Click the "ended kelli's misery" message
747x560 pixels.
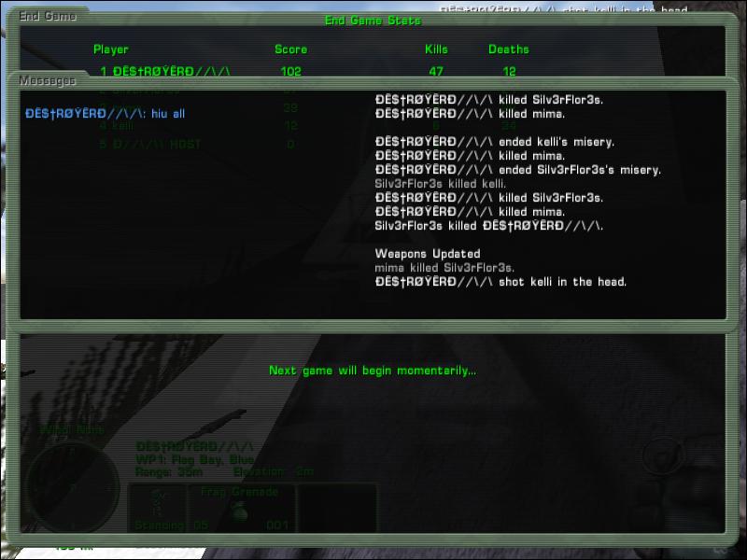click(495, 142)
